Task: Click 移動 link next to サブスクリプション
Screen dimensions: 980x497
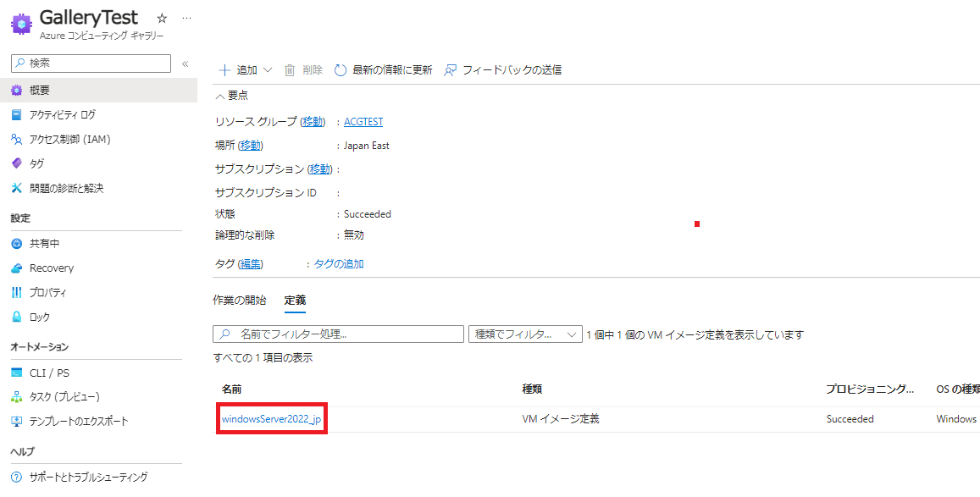Action: pos(320,169)
